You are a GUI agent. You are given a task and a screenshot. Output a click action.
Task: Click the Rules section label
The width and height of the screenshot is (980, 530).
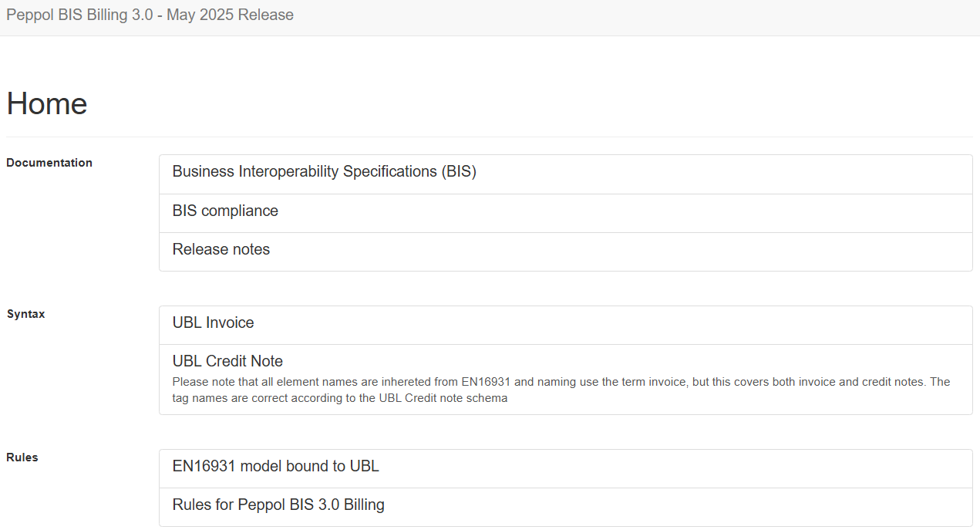[x=22, y=457]
